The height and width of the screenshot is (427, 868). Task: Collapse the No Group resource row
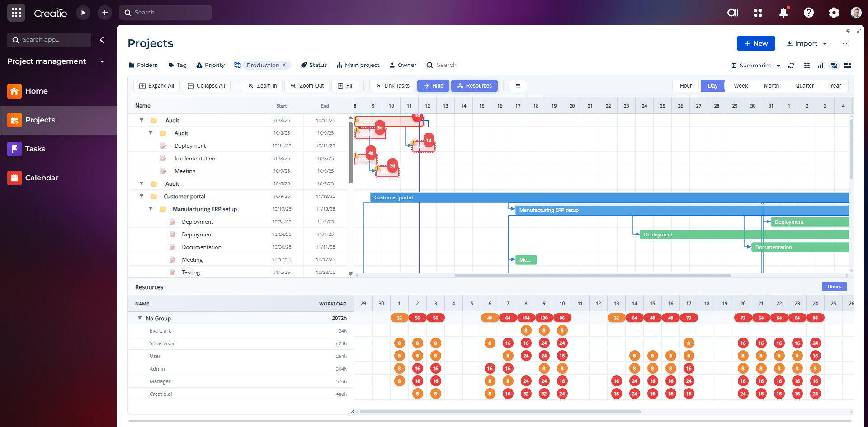(140, 318)
